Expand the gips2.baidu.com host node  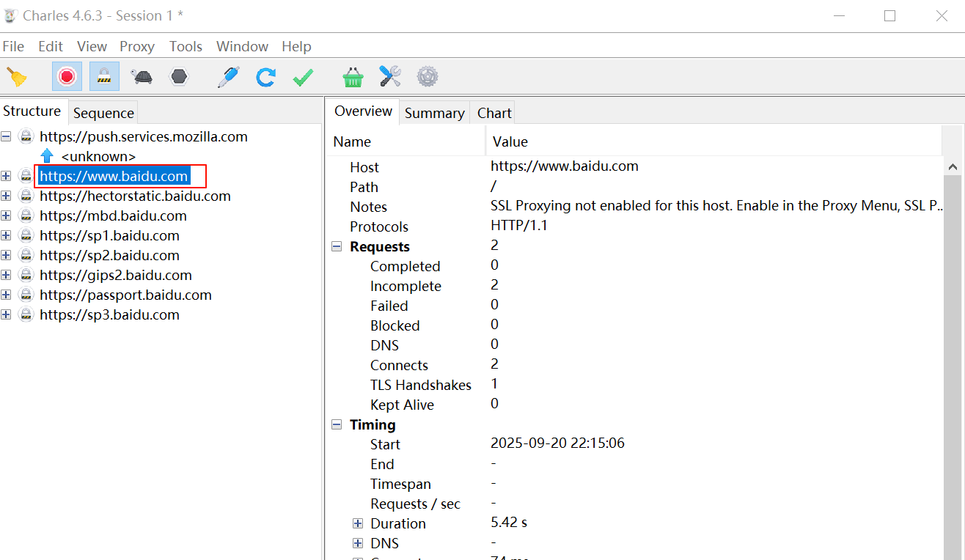7,275
